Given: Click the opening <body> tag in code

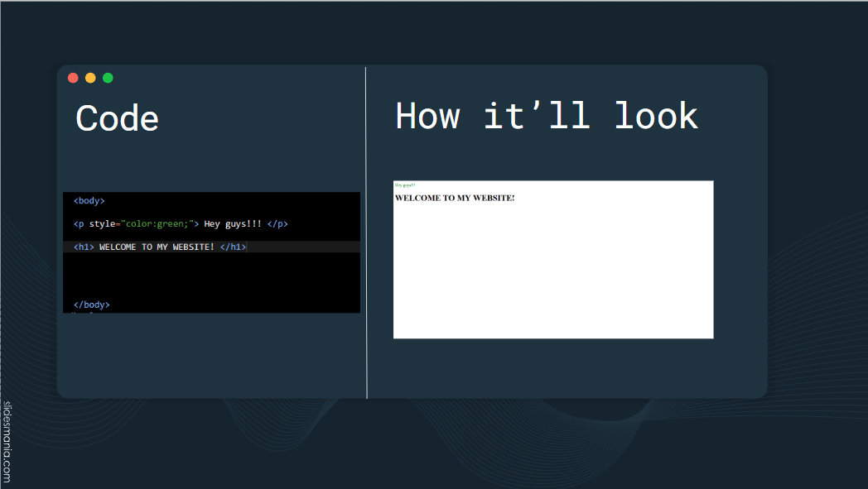Looking at the screenshot, I should (89, 200).
